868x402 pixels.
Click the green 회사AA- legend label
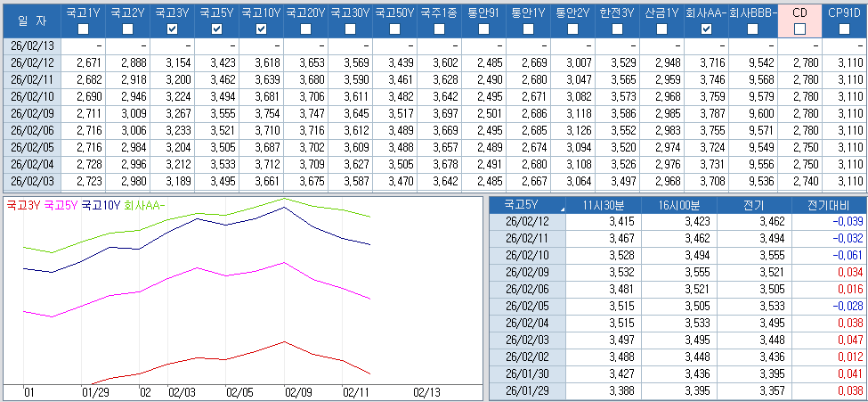click(145, 205)
